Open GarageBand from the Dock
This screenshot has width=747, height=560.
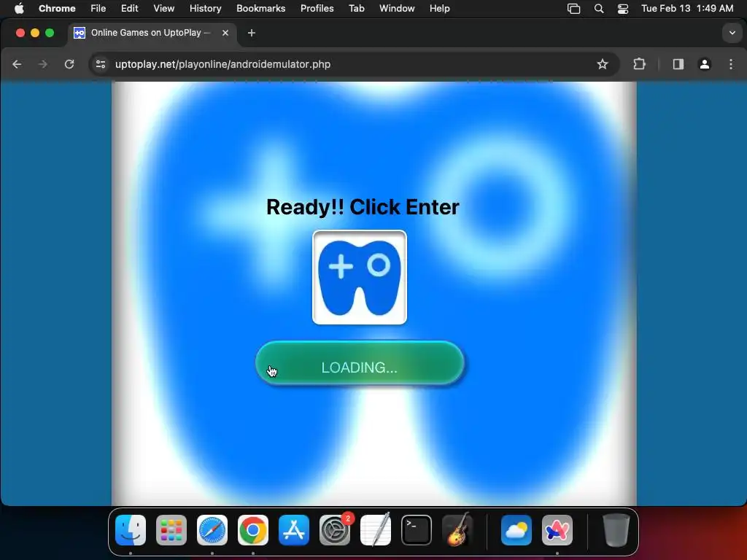click(457, 530)
